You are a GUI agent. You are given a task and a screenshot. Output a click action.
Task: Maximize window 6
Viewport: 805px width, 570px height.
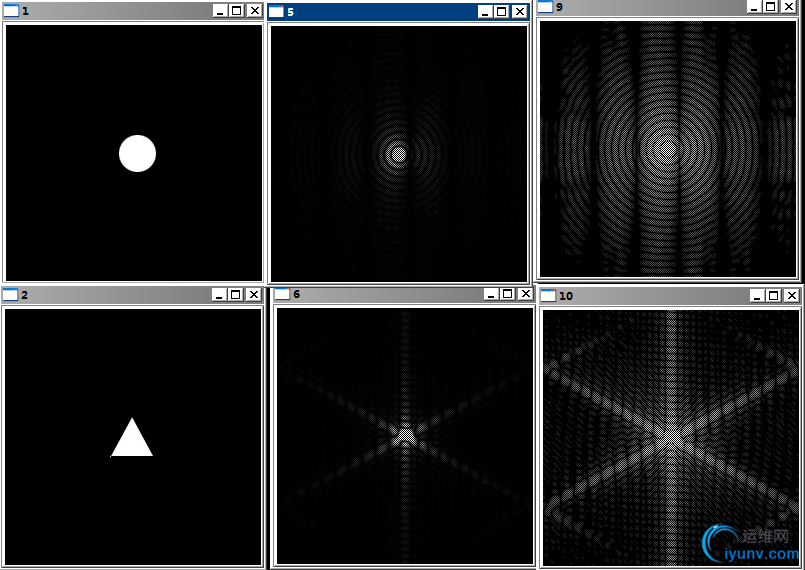[508, 294]
